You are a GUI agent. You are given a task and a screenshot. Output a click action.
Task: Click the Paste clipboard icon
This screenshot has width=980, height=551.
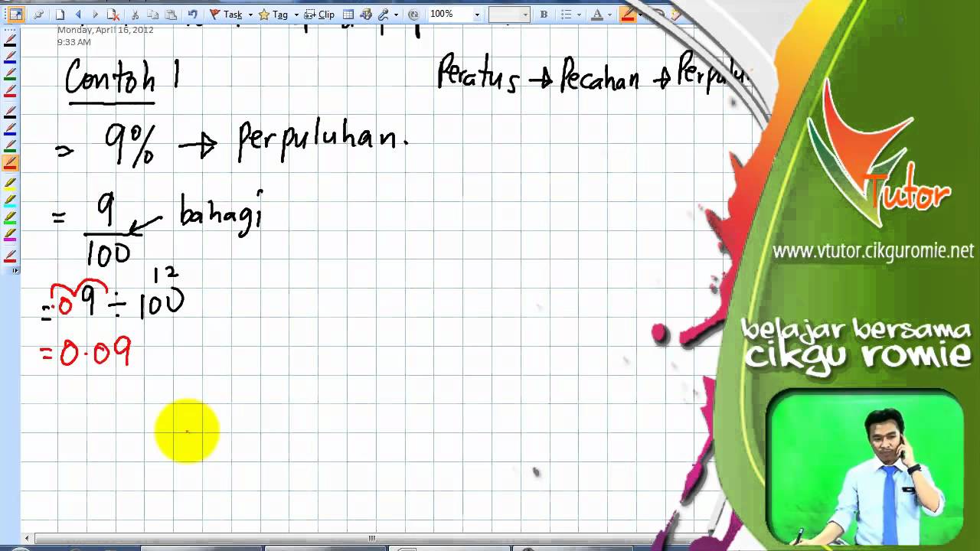tap(171, 15)
